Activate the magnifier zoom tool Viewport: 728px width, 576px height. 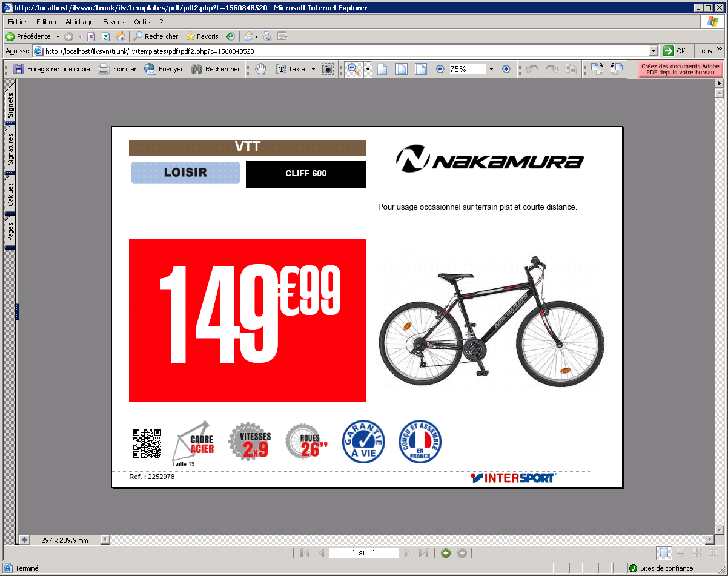[x=354, y=69]
